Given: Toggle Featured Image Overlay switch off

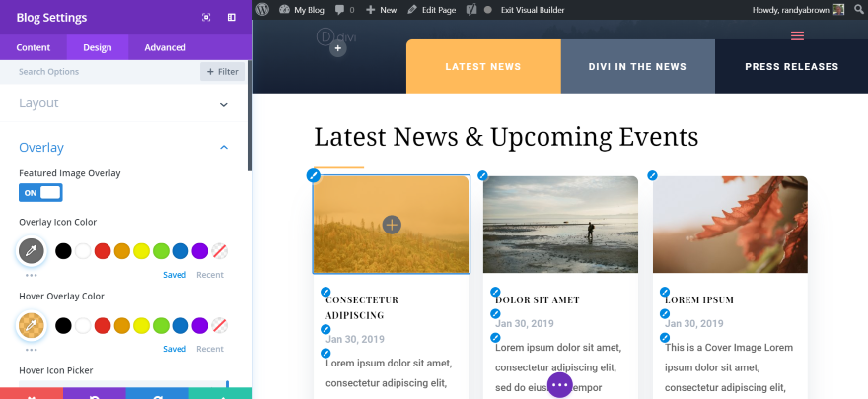Looking at the screenshot, I should click(40, 193).
